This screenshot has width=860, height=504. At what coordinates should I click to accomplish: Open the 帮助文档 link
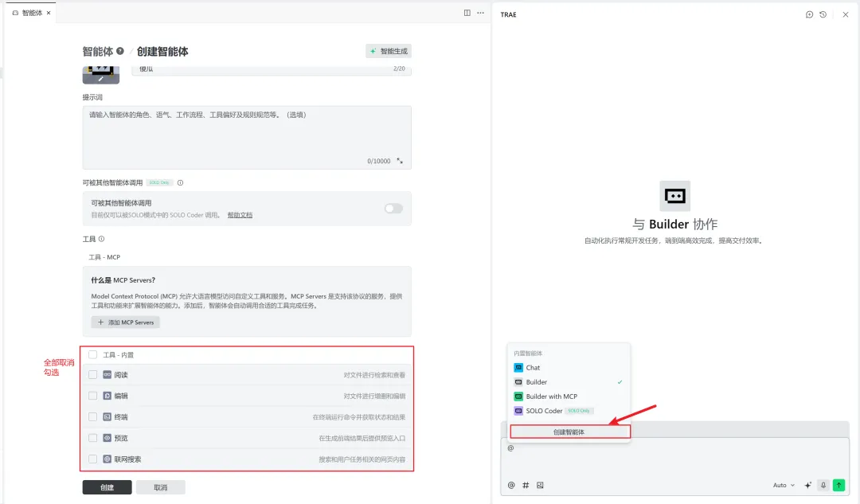(240, 215)
